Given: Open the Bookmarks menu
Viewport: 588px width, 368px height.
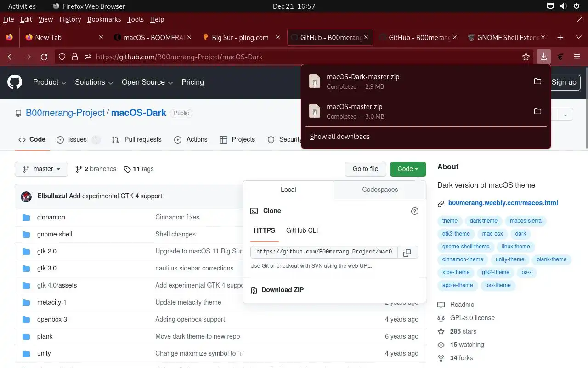Looking at the screenshot, I should [x=104, y=19].
